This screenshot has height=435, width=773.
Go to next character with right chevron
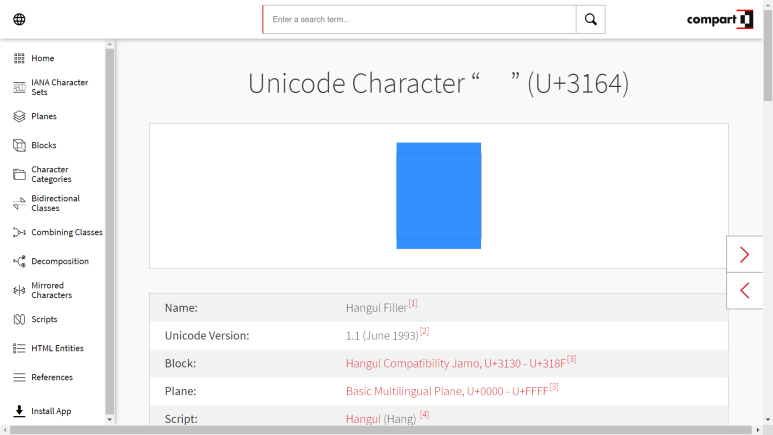click(744, 254)
